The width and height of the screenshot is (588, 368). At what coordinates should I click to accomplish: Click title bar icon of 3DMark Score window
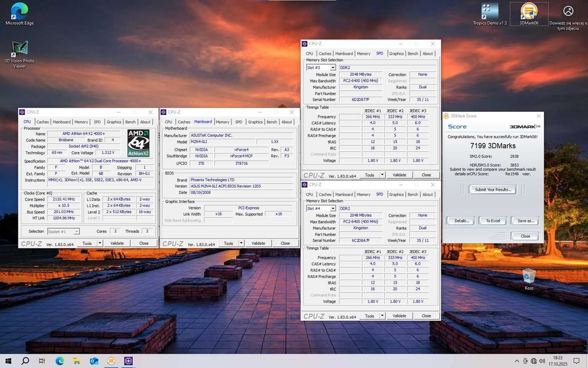pos(446,116)
